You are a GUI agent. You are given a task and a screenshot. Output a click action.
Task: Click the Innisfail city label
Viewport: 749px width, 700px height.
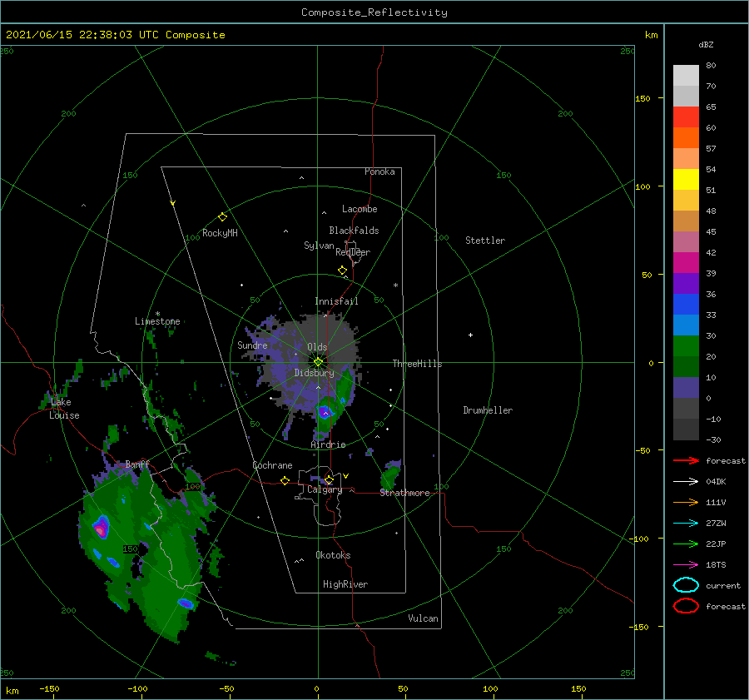[x=336, y=301]
